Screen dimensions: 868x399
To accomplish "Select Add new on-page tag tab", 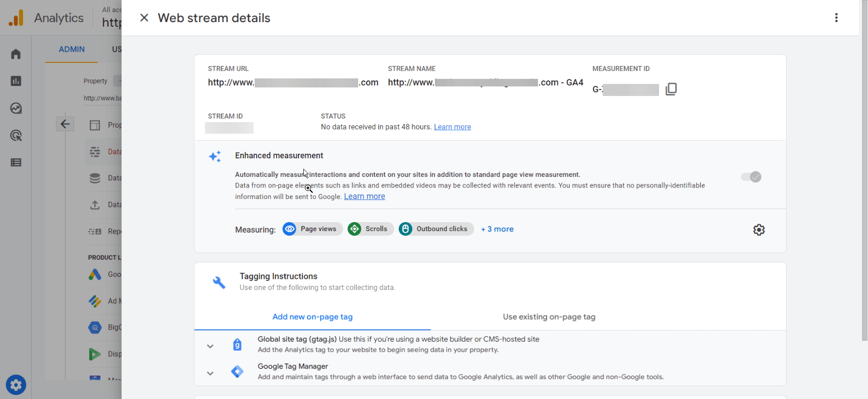I will [312, 317].
